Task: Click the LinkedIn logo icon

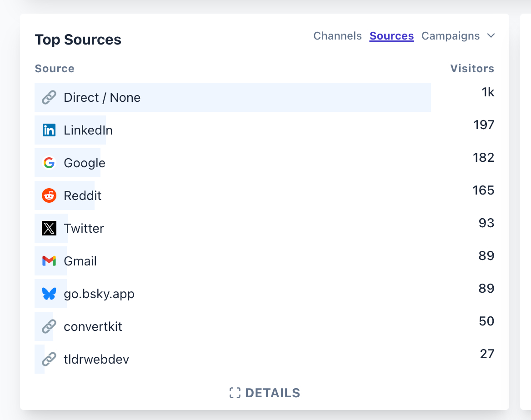Action: (49, 130)
